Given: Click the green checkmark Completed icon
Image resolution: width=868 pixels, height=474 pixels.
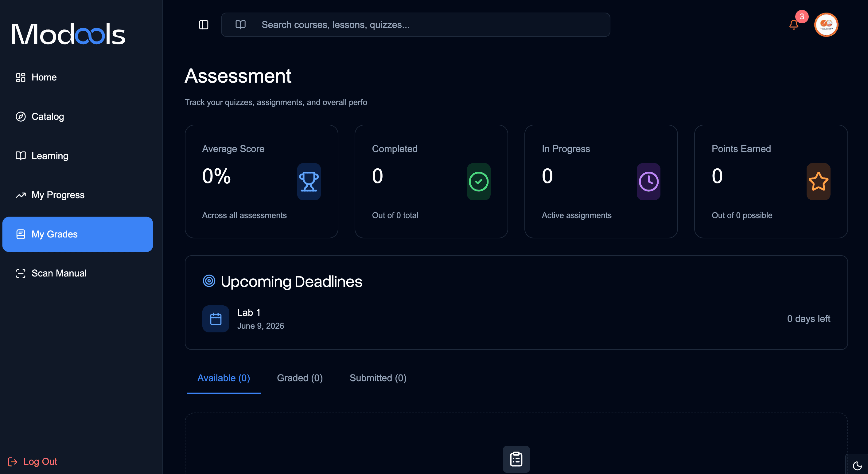Looking at the screenshot, I should [478, 182].
